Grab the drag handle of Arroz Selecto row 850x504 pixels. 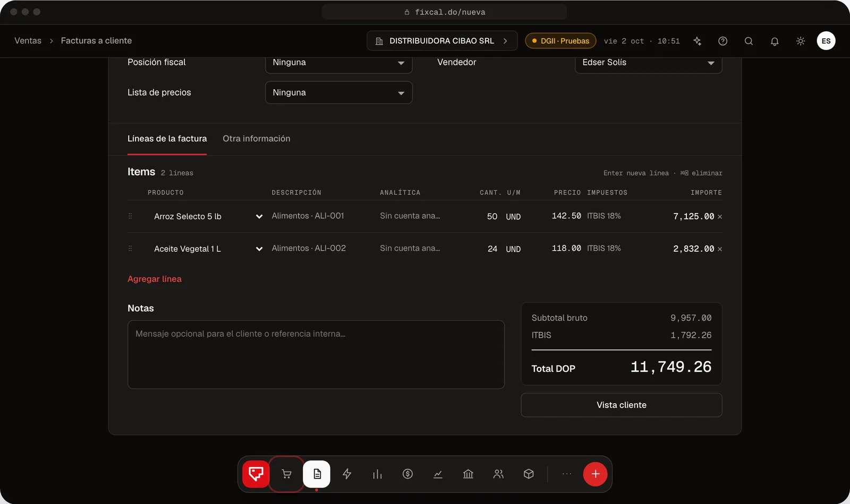coord(130,216)
